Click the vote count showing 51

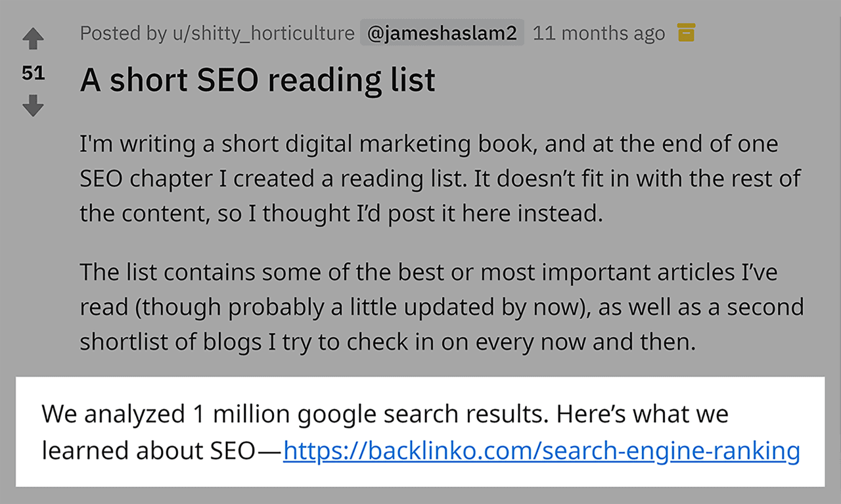pos(33,73)
